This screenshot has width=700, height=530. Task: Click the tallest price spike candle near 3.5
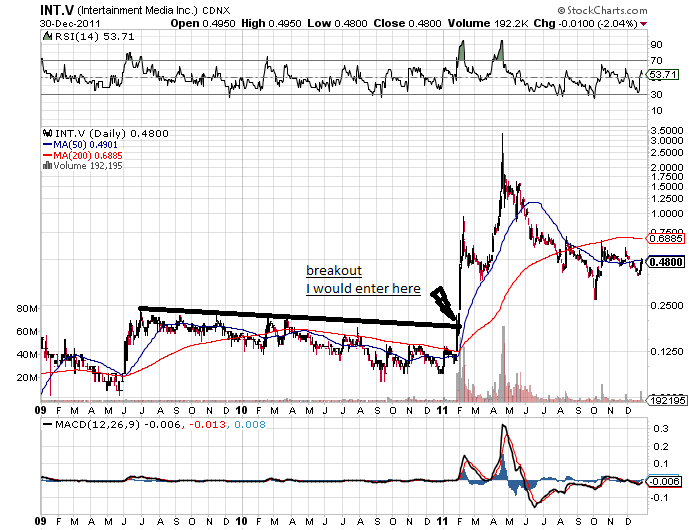[x=501, y=140]
